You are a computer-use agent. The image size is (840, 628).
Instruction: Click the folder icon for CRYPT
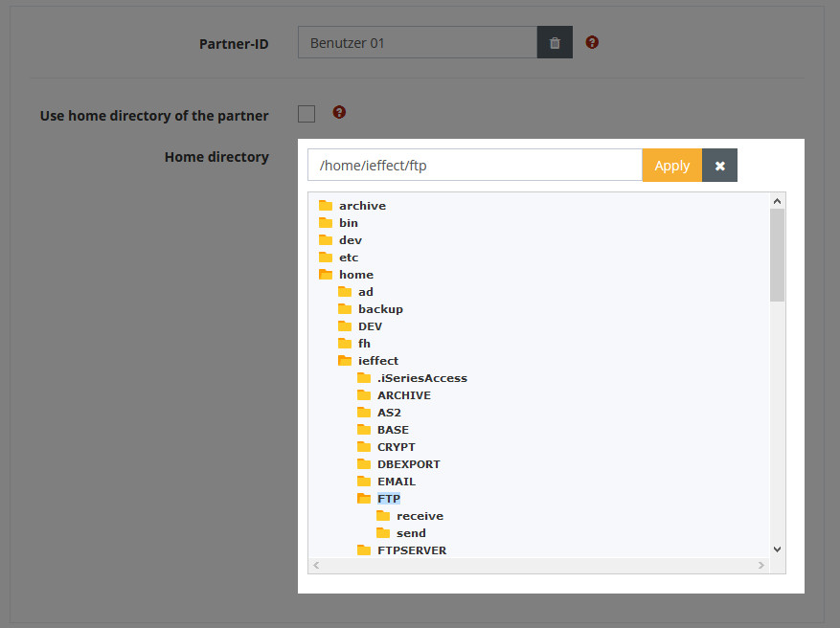(x=364, y=447)
